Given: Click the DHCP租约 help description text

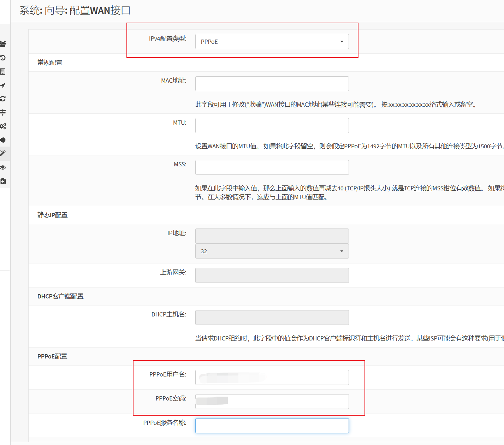Looking at the screenshot, I should tap(350, 338).
